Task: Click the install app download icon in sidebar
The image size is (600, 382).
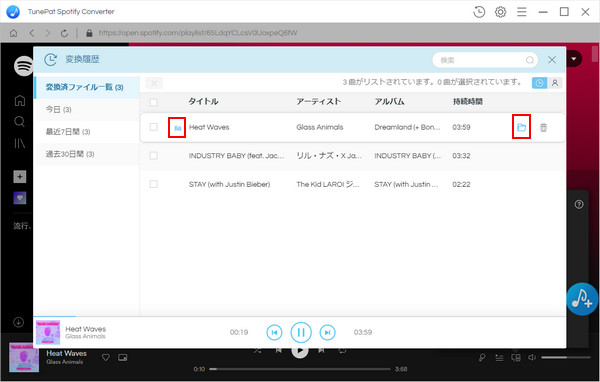Action: pos(18,322)
